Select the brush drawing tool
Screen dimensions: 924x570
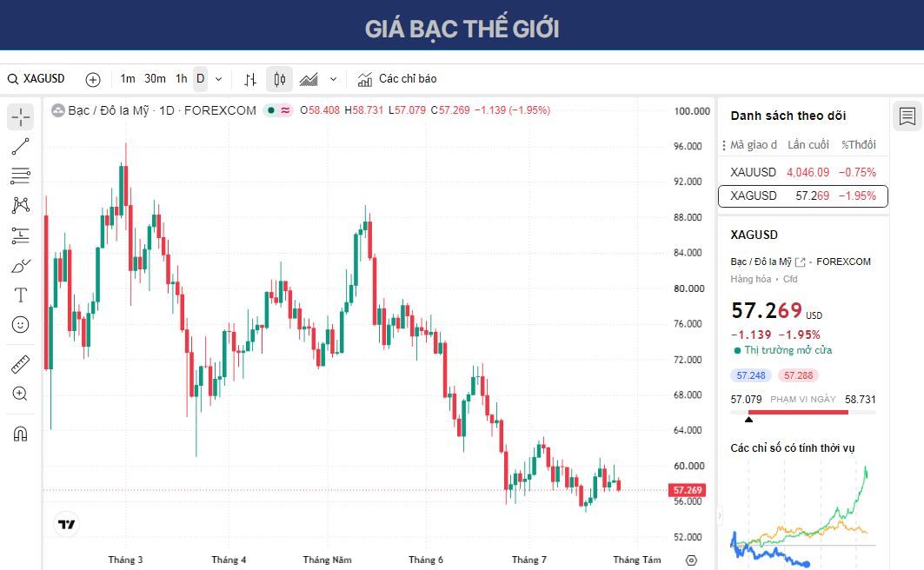click(x=21, y=266)
